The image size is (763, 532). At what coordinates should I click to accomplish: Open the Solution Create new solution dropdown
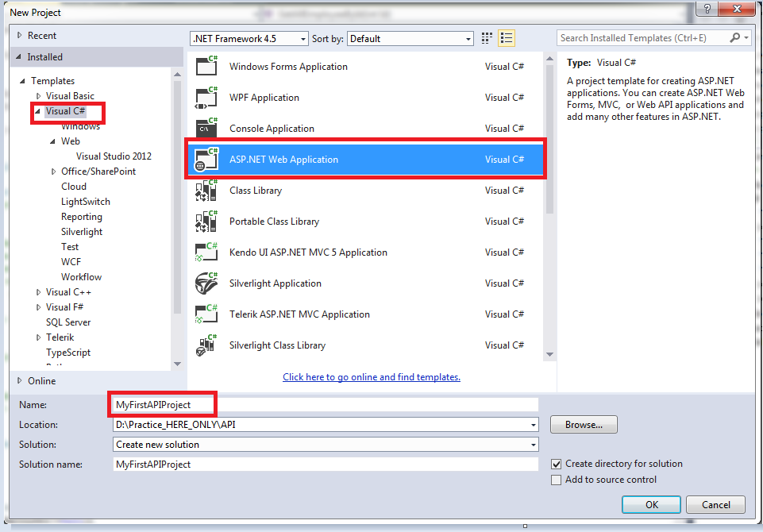(534, 445)
